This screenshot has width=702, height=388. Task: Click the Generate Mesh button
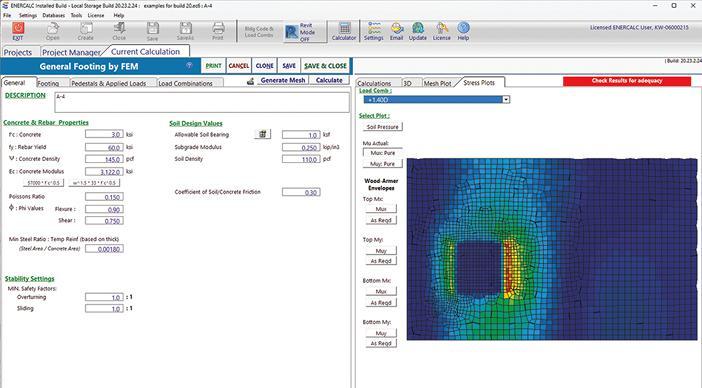(283, 80)
